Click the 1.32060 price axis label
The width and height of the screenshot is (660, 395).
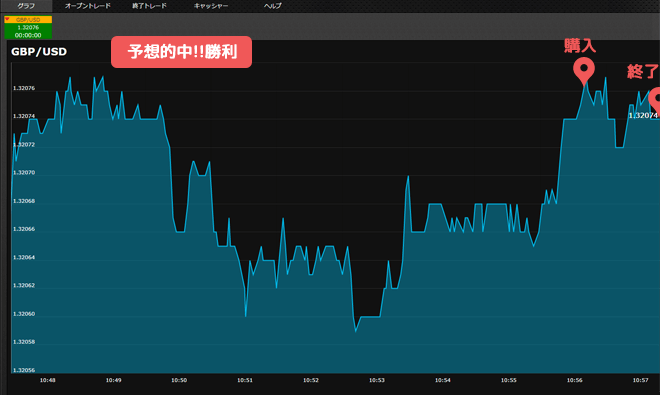(x=24, y=314)
